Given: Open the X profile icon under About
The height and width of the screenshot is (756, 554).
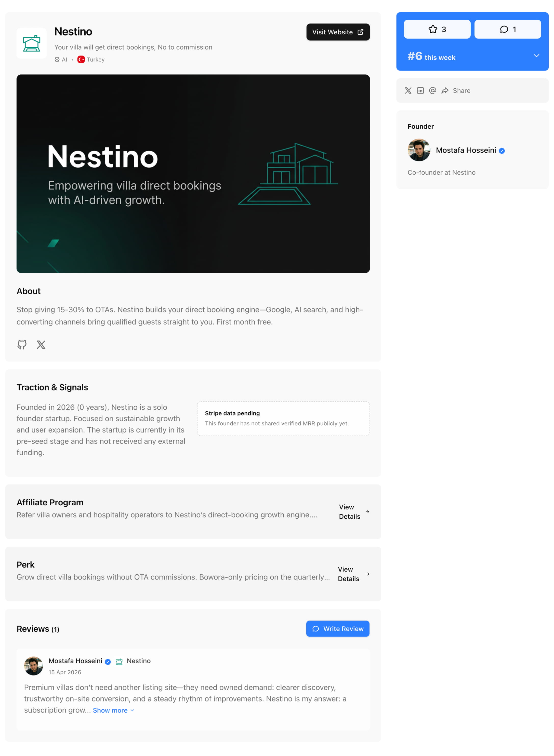Looking at the screenshot, I should point(41,344).
